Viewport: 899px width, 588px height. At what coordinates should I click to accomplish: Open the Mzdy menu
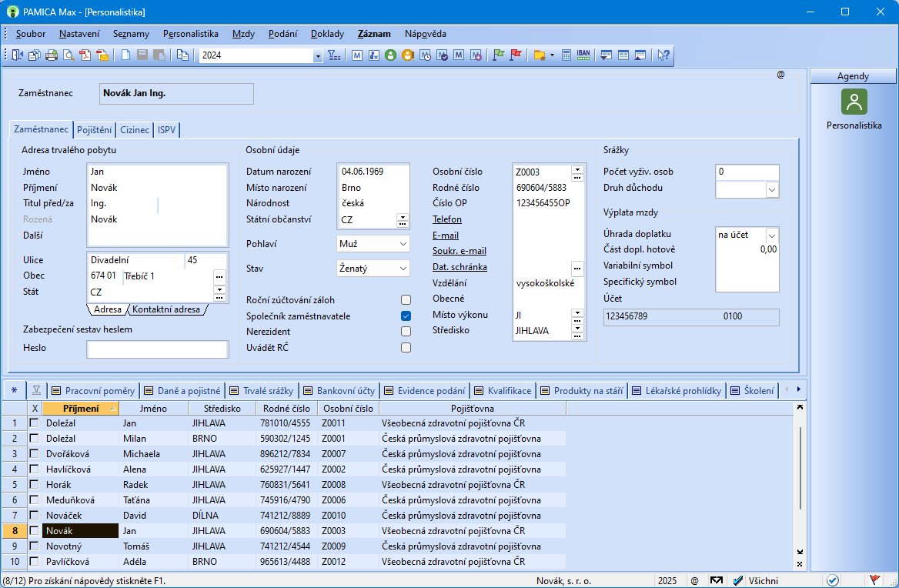click(243, 34)
